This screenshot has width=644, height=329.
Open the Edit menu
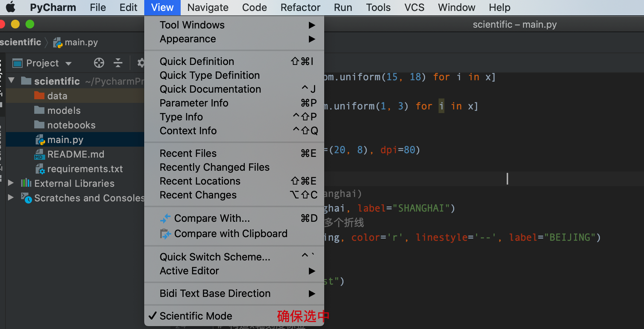(x=128, y=7)
